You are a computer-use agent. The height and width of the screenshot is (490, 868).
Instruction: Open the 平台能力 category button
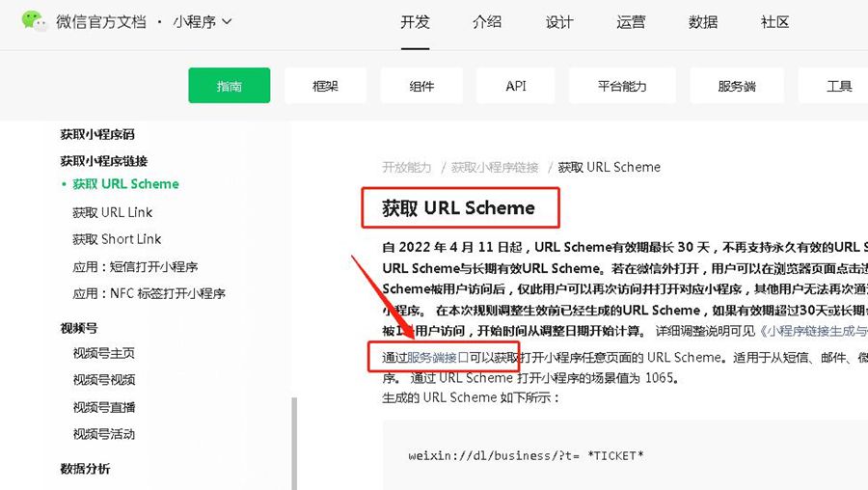622,86
